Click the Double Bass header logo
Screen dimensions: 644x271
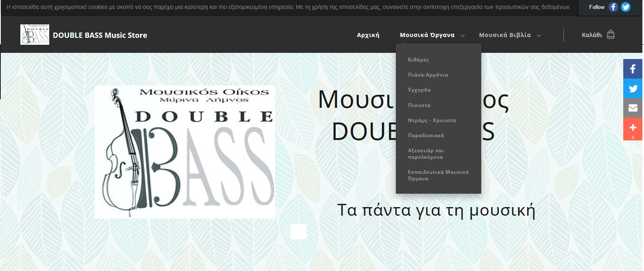35,35
